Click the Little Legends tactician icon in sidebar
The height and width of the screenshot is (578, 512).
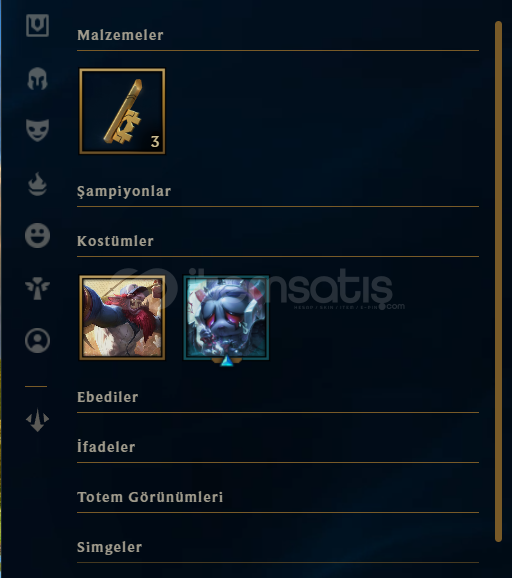click(37, 419)
